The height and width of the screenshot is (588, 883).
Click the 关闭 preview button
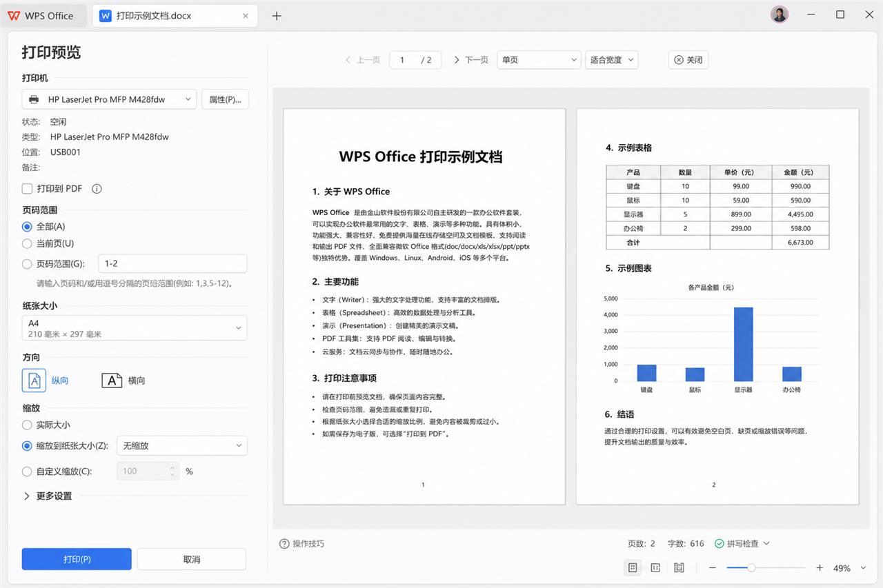pos(688,60)
